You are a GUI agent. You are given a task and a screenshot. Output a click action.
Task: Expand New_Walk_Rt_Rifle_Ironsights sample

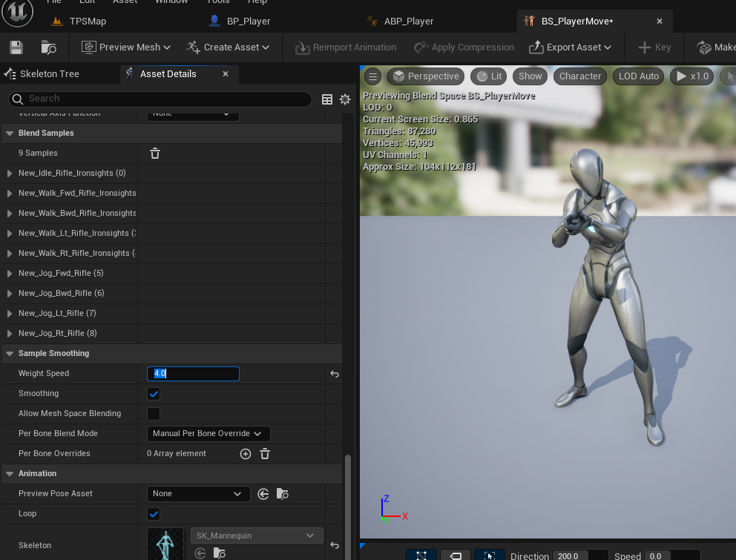(10, 254)
